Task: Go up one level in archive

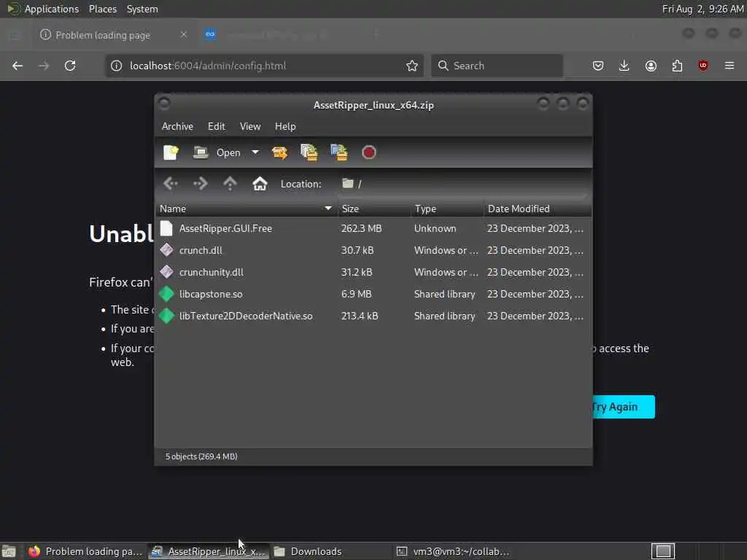Action: pyautogui.click(x=230, y=184)
